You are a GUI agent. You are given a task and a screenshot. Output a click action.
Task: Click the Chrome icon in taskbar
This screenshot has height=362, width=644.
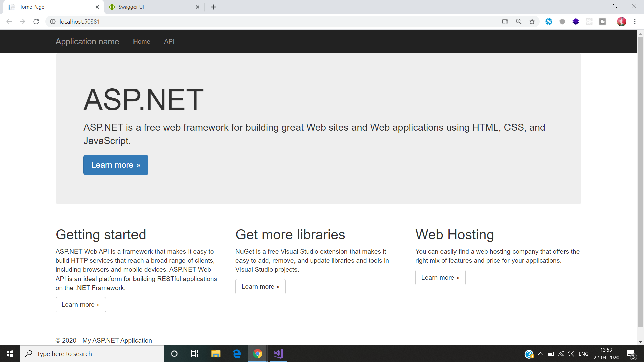257,354
